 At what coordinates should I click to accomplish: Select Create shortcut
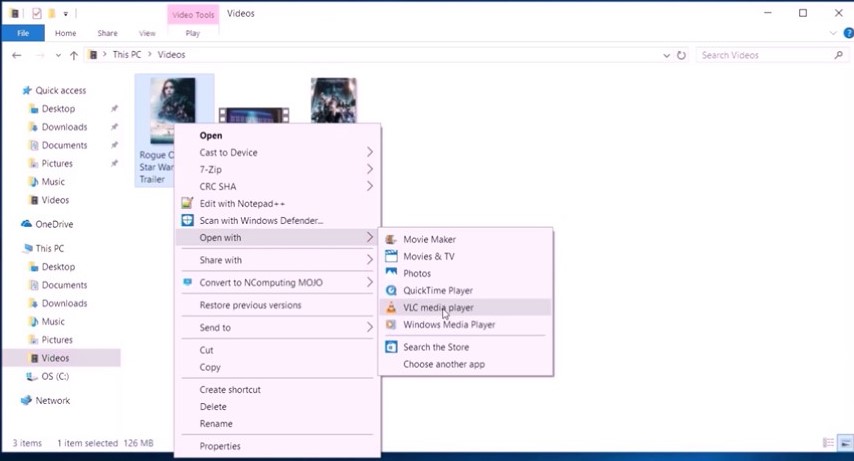pos(277,389)
